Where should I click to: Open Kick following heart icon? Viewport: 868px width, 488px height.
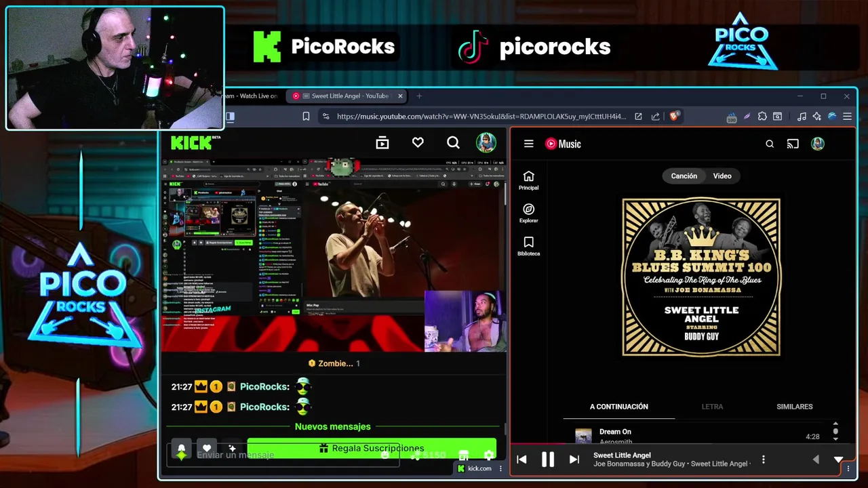pyautogui.click(x=418, y=142)
